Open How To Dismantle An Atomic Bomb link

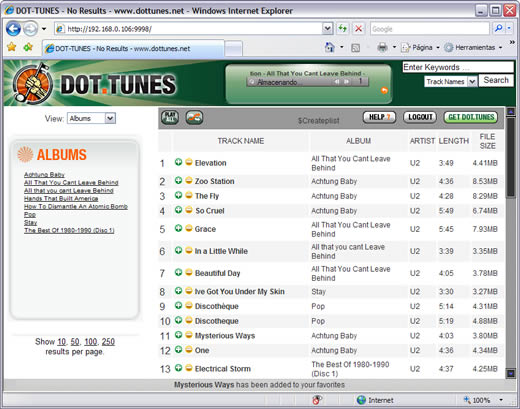(x=76, y=206)
